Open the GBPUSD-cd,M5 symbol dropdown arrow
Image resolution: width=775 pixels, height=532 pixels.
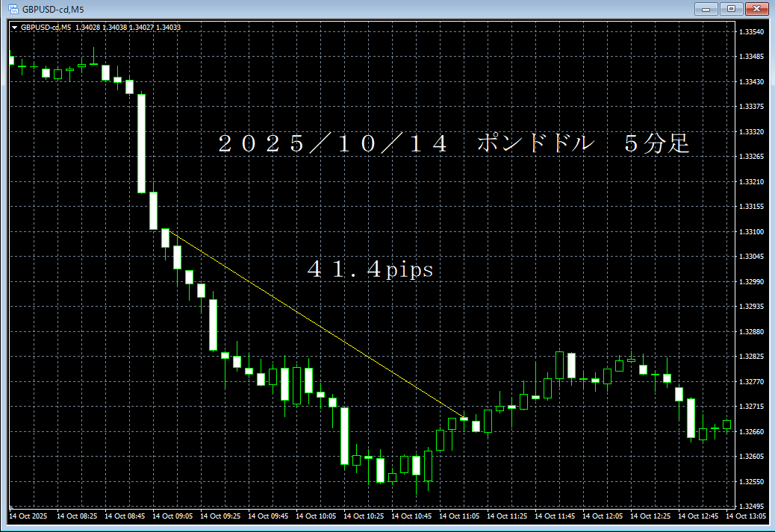[x=15, y=28]
